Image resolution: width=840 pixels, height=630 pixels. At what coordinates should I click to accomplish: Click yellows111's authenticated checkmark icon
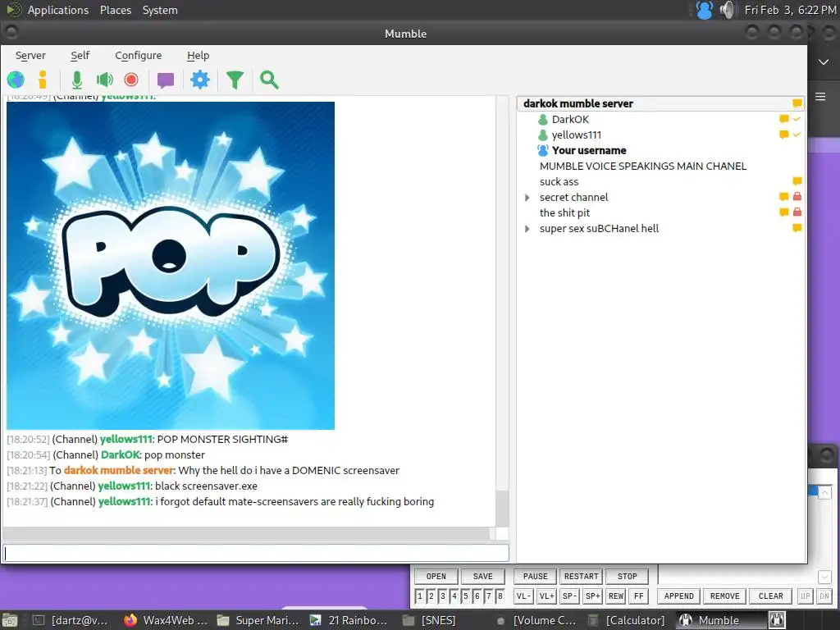click(797, 135)
